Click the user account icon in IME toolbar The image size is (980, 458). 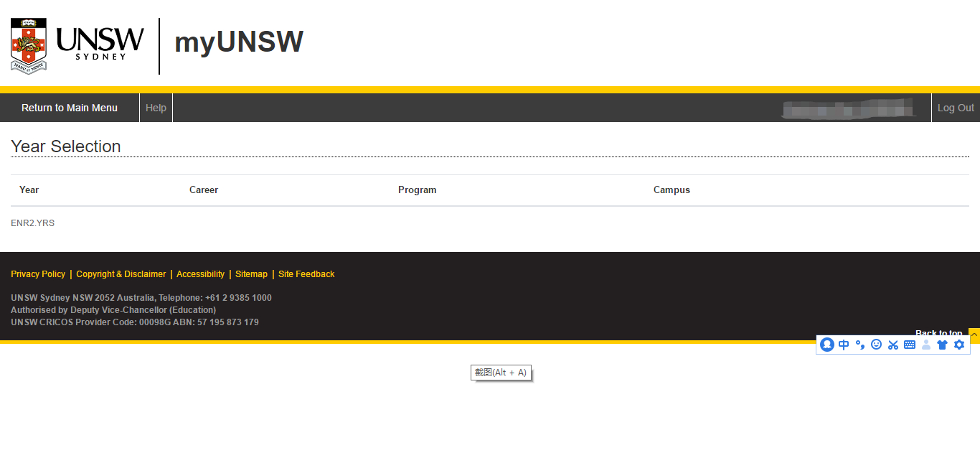926,345
